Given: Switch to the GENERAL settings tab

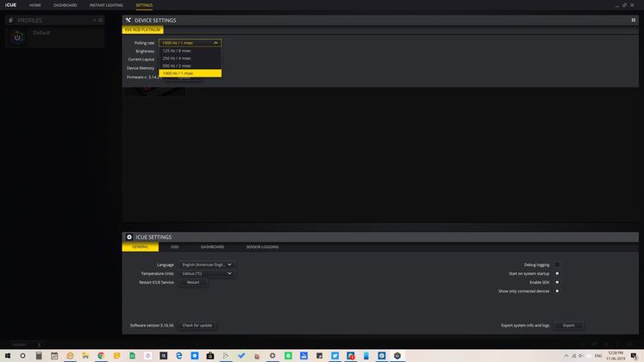Looking at the screenshot, I should (140, 247).
